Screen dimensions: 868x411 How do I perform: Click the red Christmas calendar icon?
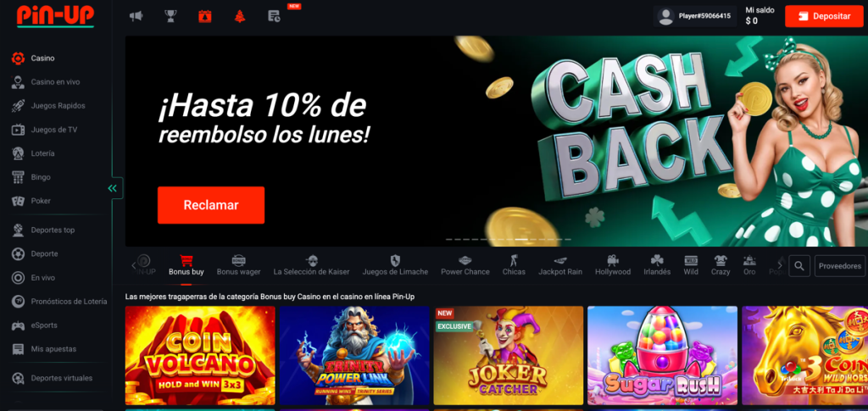coord(205,16)
